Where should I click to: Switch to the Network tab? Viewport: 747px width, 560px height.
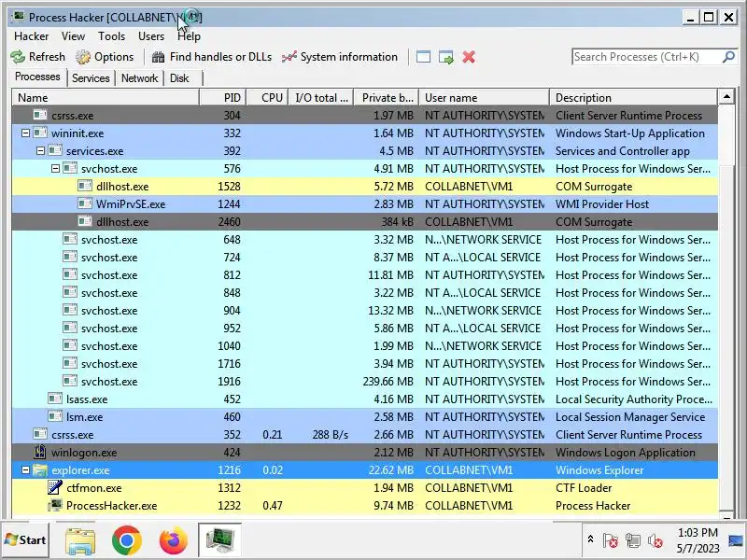pos(139,78)
